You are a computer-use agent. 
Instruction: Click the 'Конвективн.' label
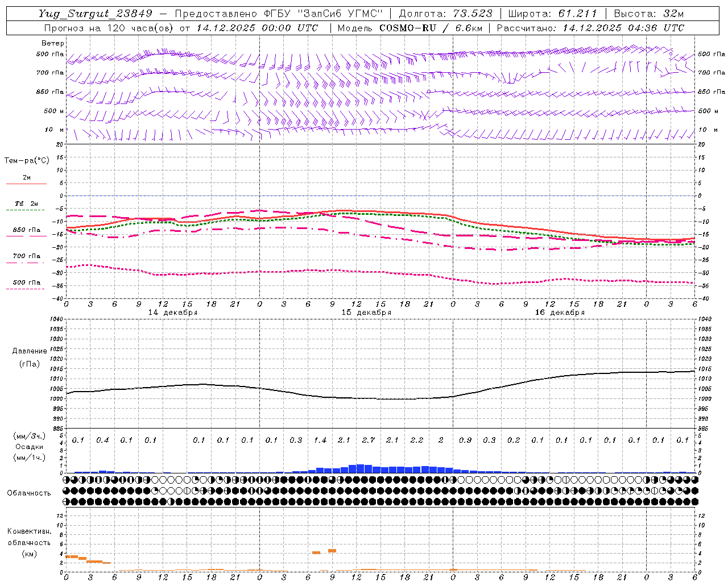tap(29, 531)
